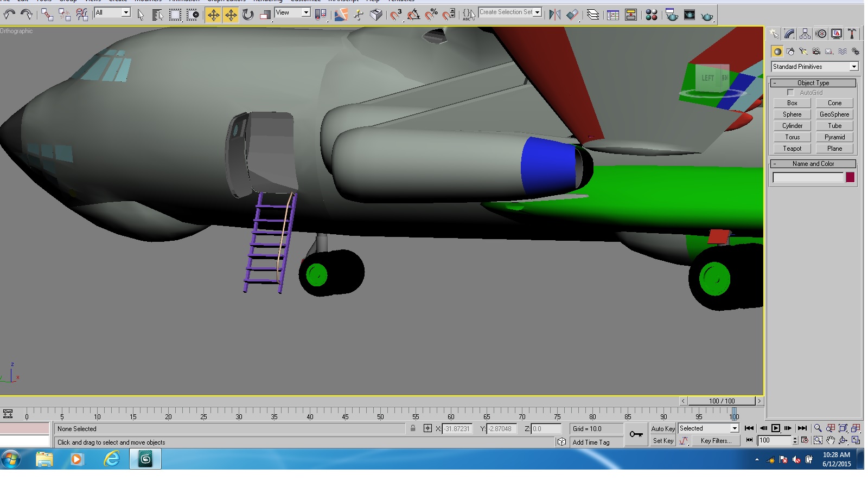Activate the Select and Rotate tool
Screen dimensions: 868x488
tap(248, 15)
